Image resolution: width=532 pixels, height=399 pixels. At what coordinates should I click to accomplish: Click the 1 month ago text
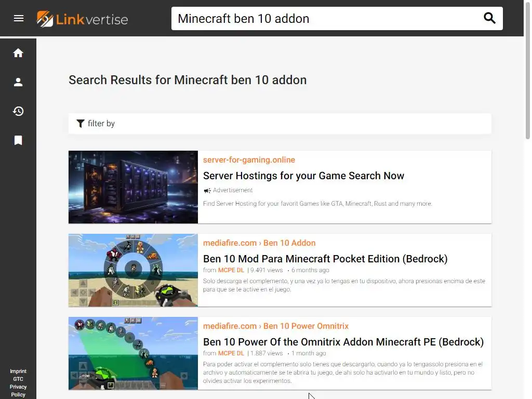point(309,353)
